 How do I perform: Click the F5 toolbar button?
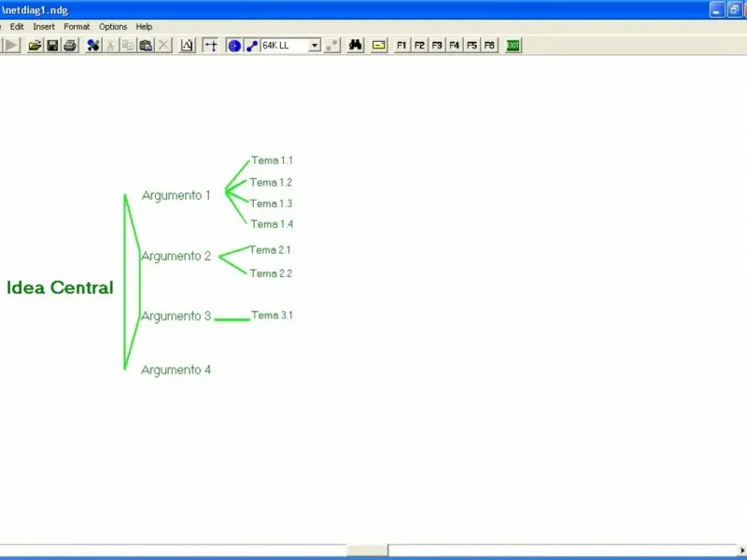click(x=472, y=45)
